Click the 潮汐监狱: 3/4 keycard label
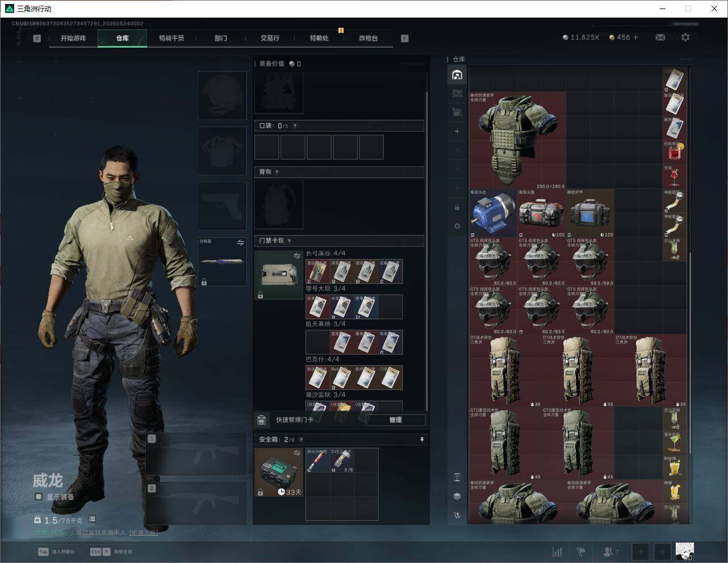 325,394
